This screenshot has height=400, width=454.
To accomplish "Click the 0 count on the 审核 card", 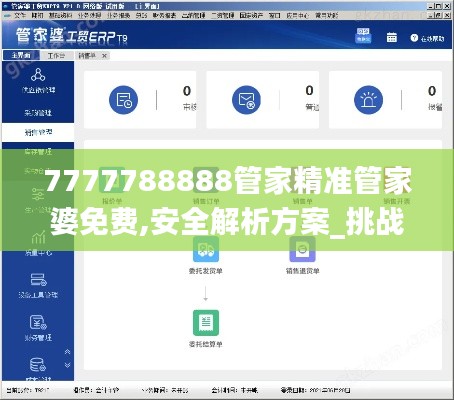I will [x=187, y=91].
